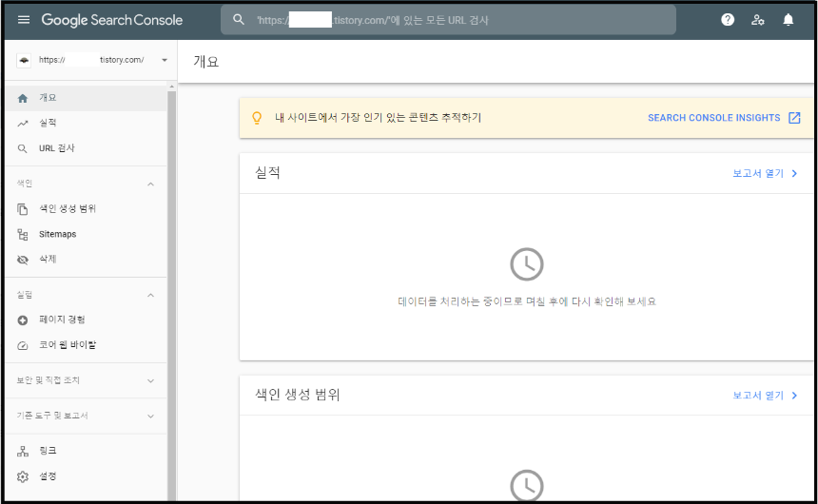This screenshot has height=504, width=818.
Task: Click the crossed-eye icon for 삭제
Action: (23, 260)
